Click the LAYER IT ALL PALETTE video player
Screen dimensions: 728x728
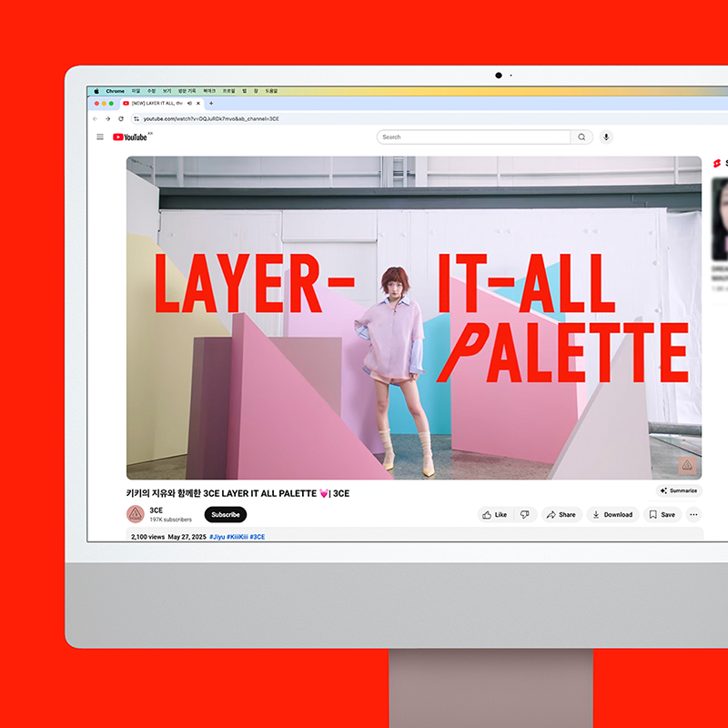pos(414,318)
